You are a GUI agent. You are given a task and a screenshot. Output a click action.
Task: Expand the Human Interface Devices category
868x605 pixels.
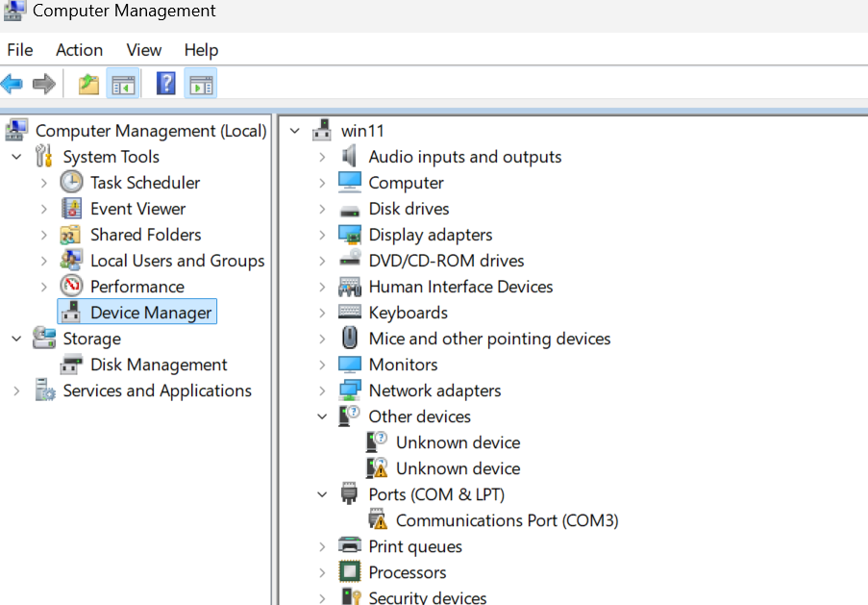(x=322, y=287)
